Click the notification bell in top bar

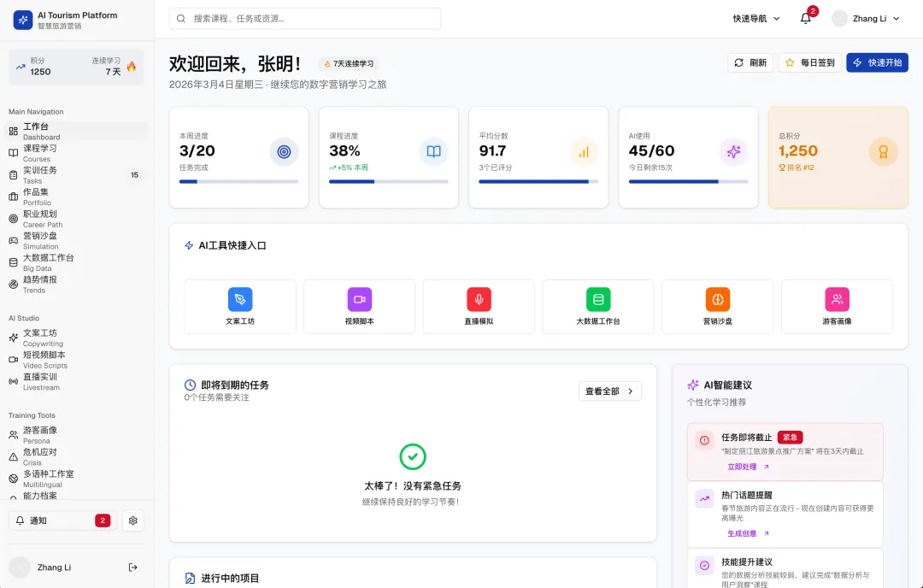coord(806,18)
